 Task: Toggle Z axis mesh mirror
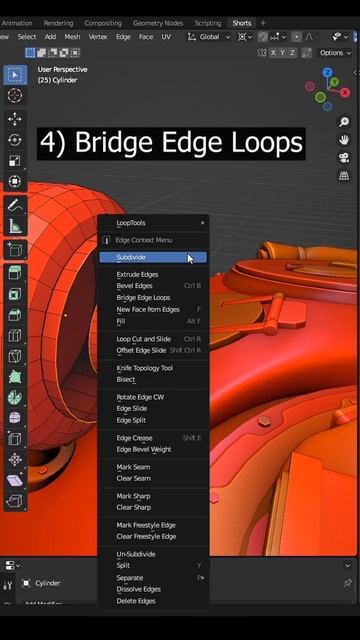click(x=292, y=53)
